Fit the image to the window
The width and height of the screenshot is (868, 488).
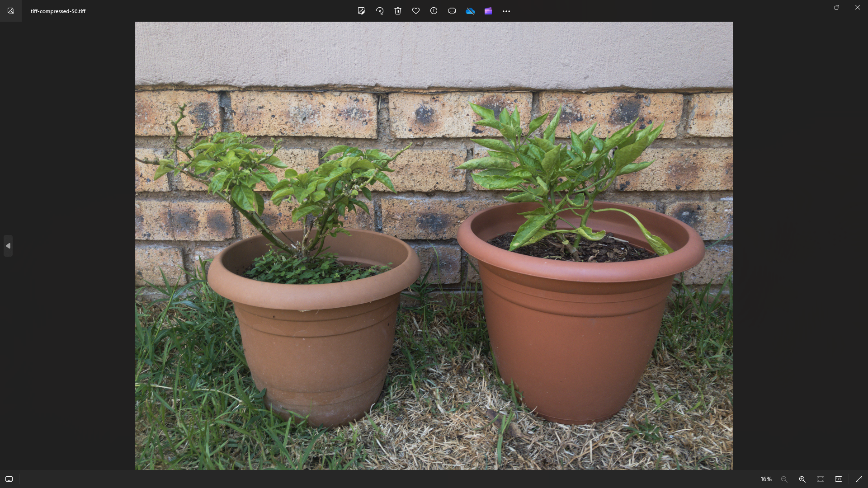tap(821, 479)
